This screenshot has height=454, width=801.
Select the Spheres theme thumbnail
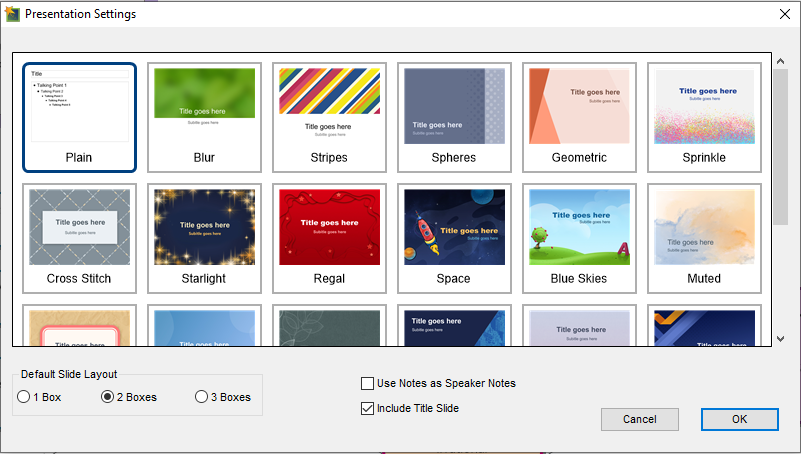coord(454,117)
